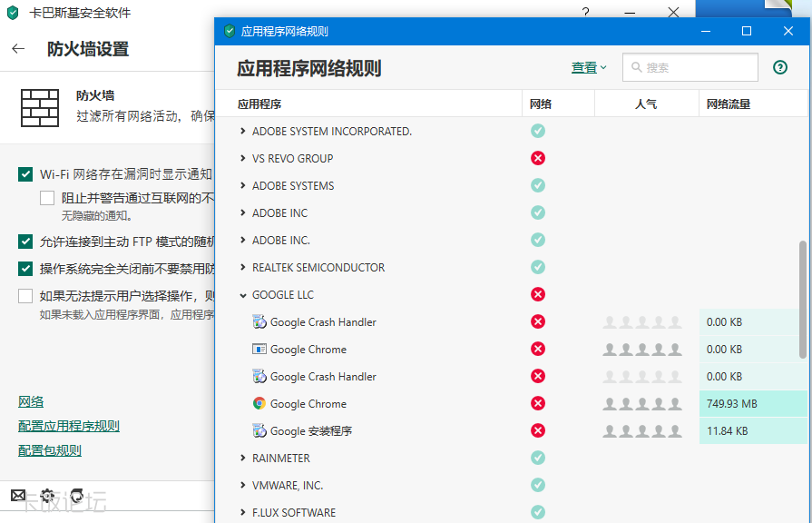
Task: Sort by the 人气 column header
Action: click(x=647, y=104)
